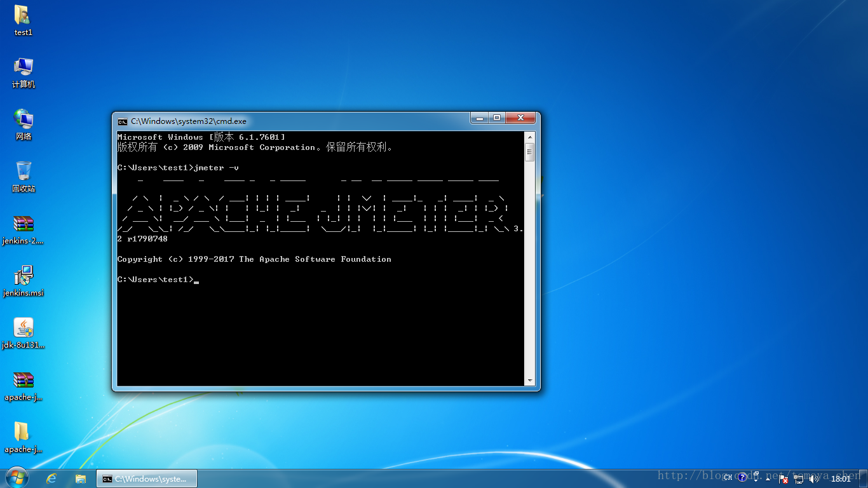Click the cmd window scroll-down arrow
Screen dimensions: 868x488
click(529, 381)
